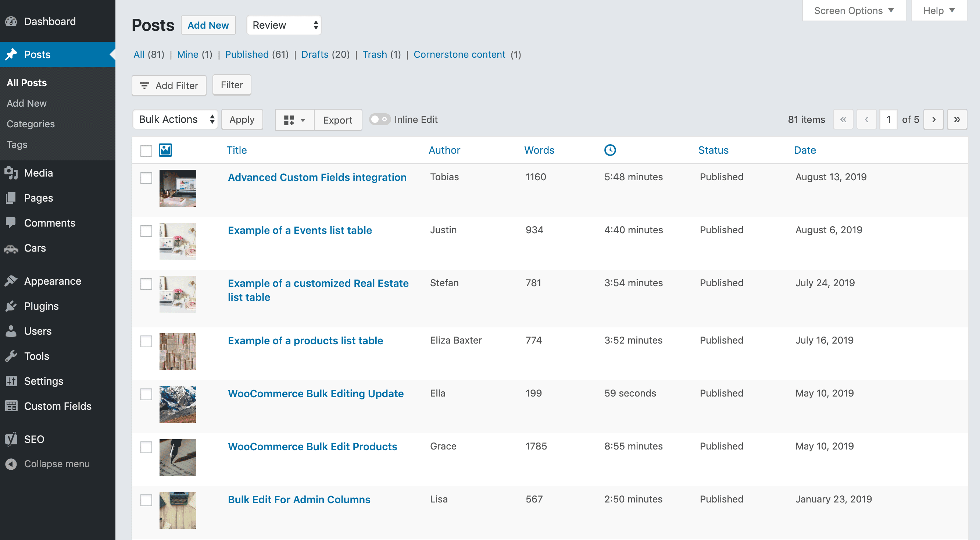
Task: Click the Comments bubble icon
Action: coord(11,223)
